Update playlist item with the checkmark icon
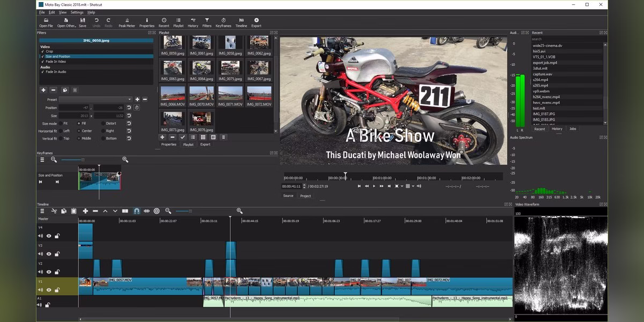The image size is (644, 322). tap(182, 137)
